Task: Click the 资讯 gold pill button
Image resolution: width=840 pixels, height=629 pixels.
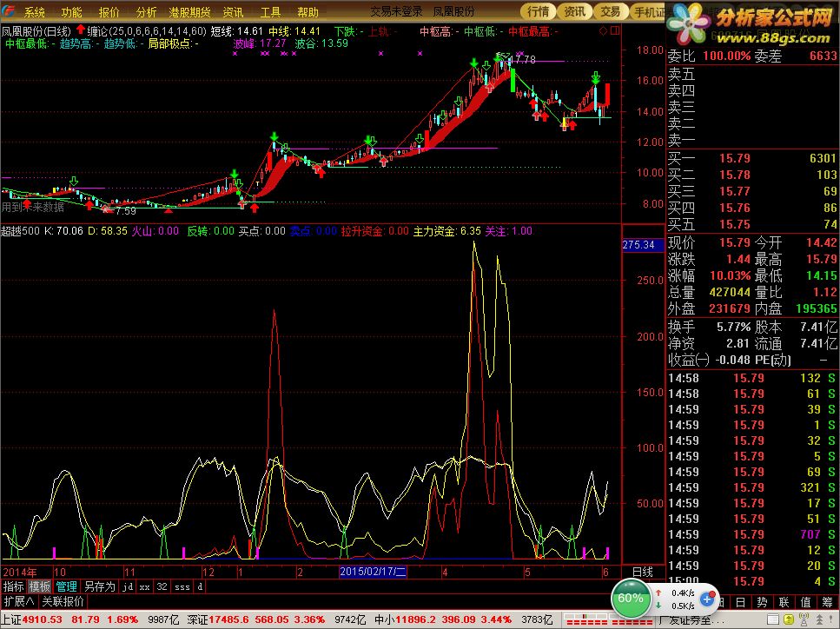Action: (x=574, y=11)
